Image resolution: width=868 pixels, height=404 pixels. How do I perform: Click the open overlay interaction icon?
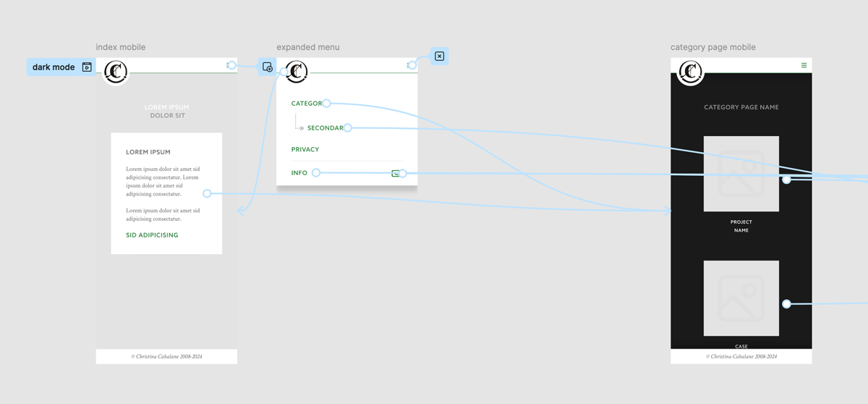tap(268, 67)
